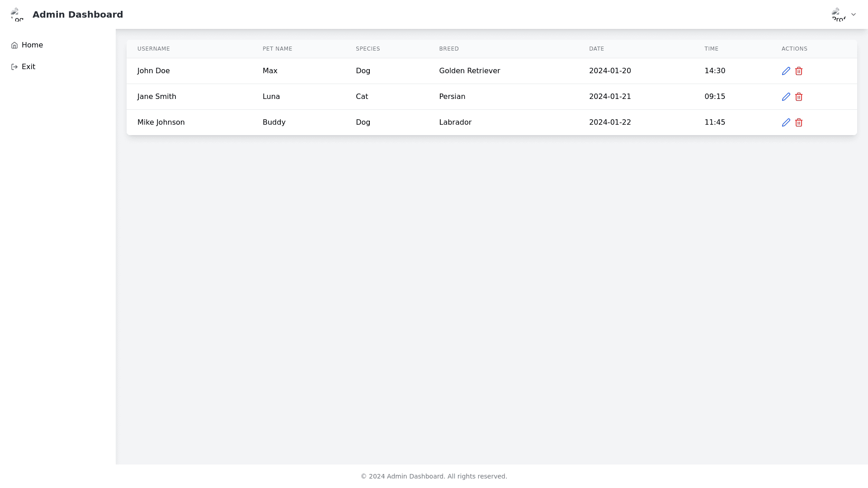868x488 pixels.
Task: Expand the profile dropdown chevron
Action: point(854,14)
